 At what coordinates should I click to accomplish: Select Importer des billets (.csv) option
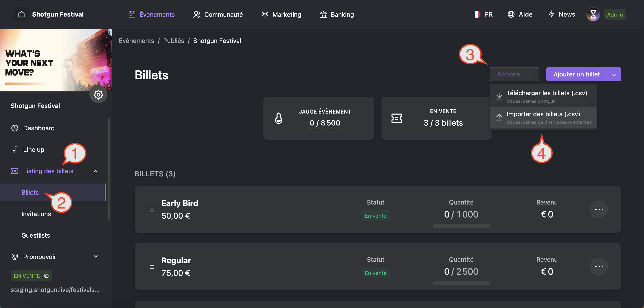tap(543, 117)
